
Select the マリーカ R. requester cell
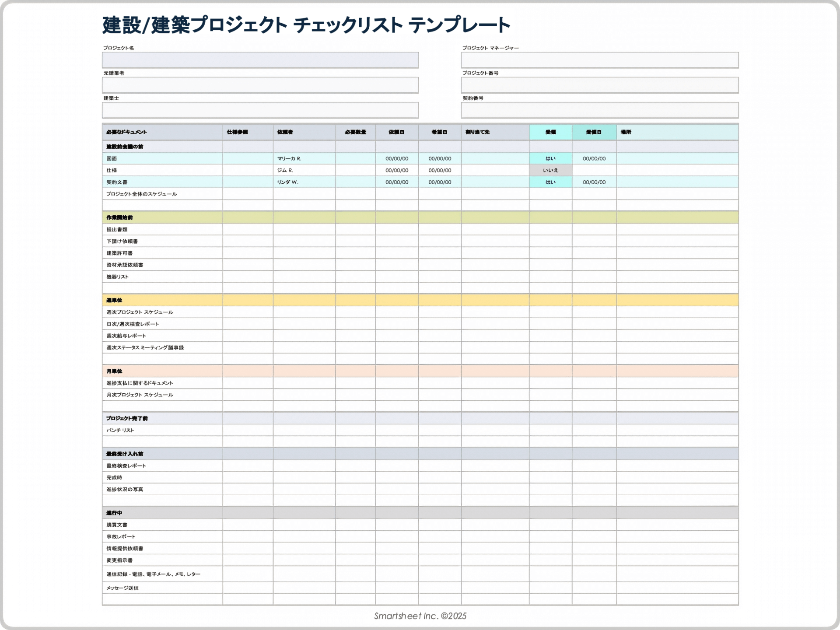[x=304, y=158]
